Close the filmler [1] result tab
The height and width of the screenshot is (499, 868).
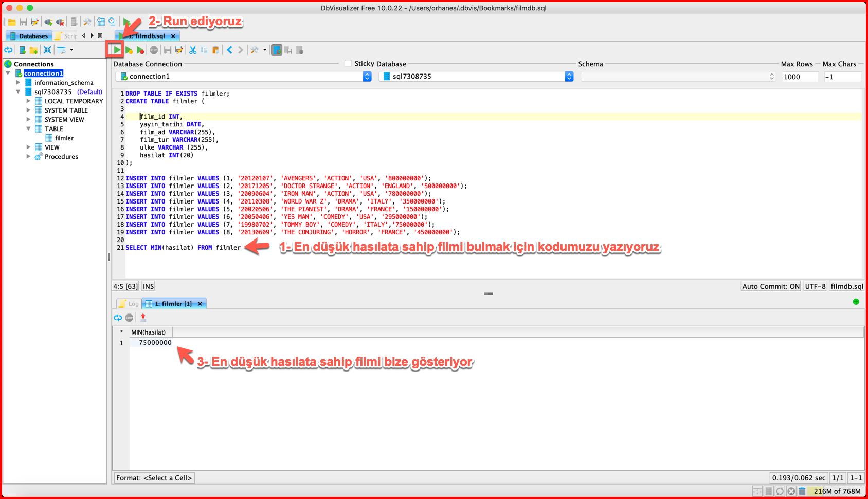coord(200,304)
